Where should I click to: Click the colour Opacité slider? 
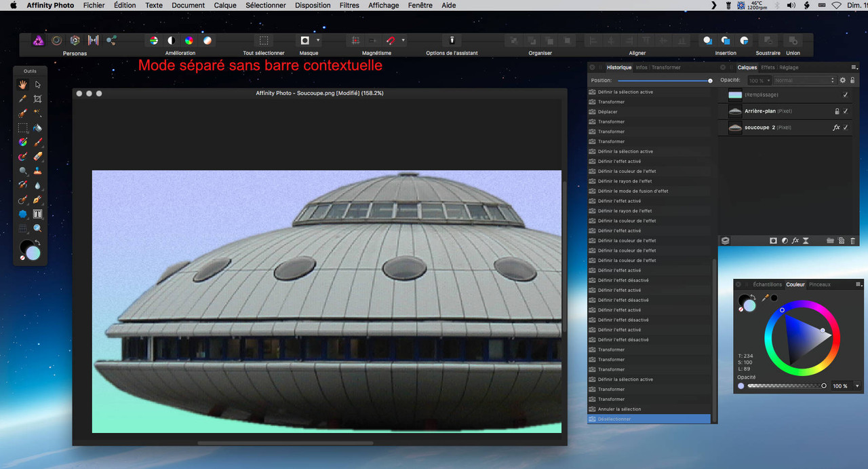click(786, 386)
